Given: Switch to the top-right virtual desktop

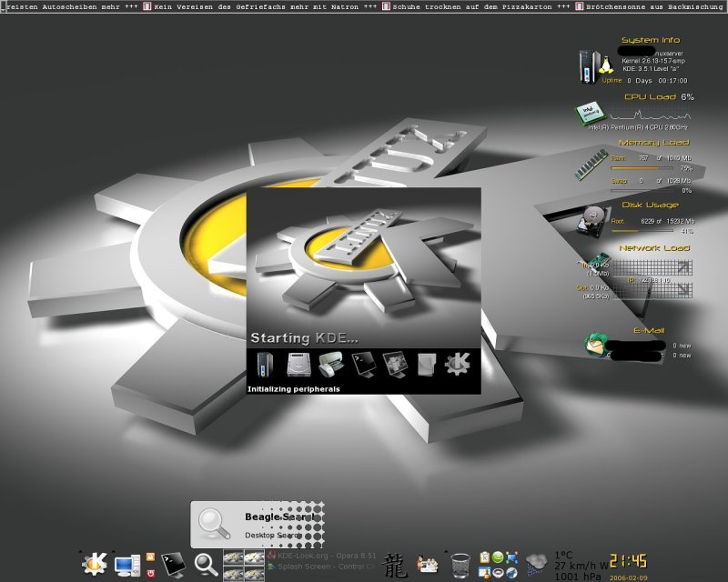Looking at the screenshot, I should click(255, 557).
